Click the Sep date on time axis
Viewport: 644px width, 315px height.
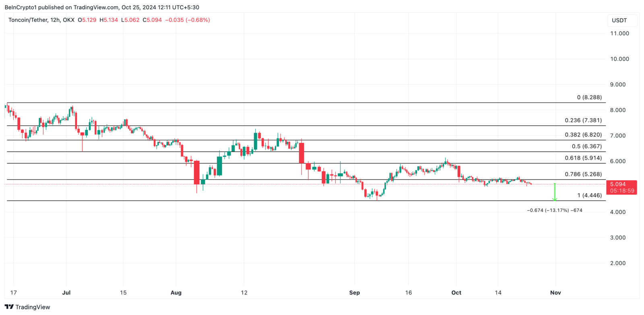point(355,292)
